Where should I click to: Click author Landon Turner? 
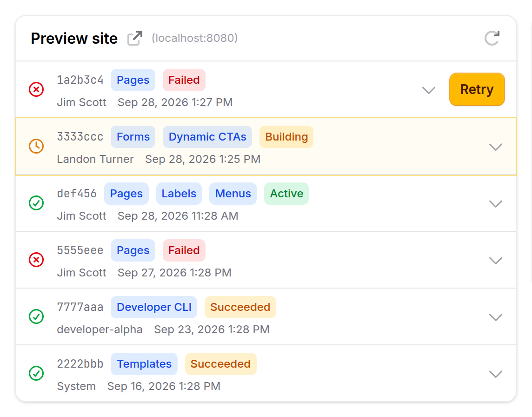tap(95, 159)
